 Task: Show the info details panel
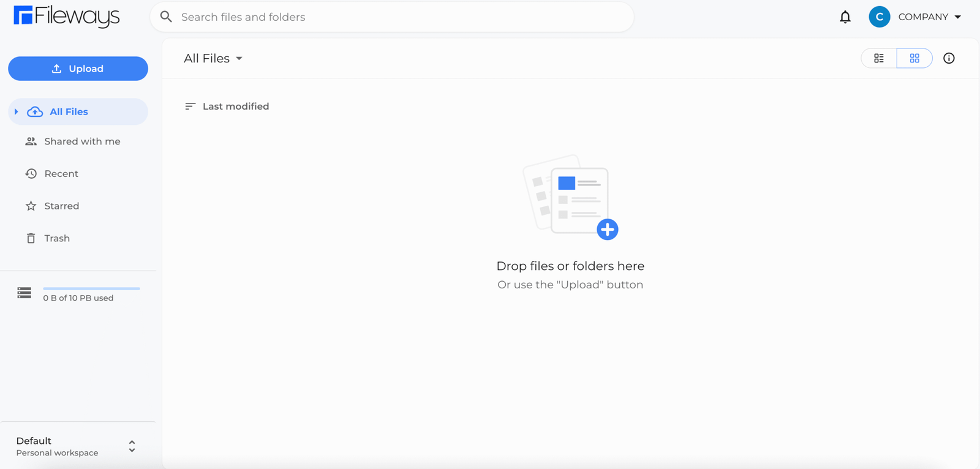949,58
